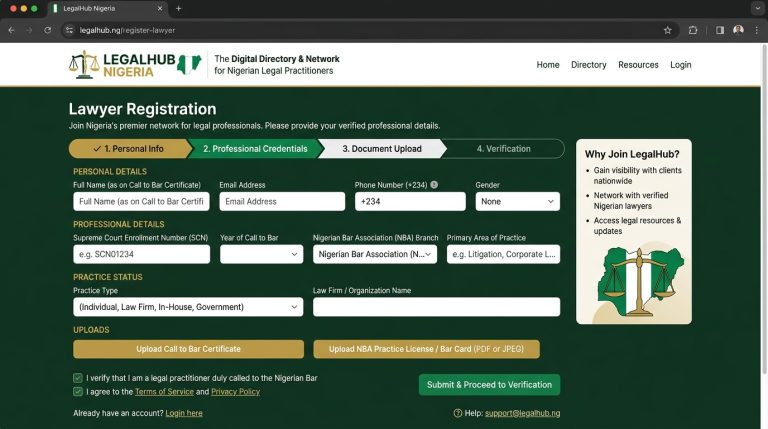
Task: Click the browser forward arrow
Action: [x=29, y=30]
